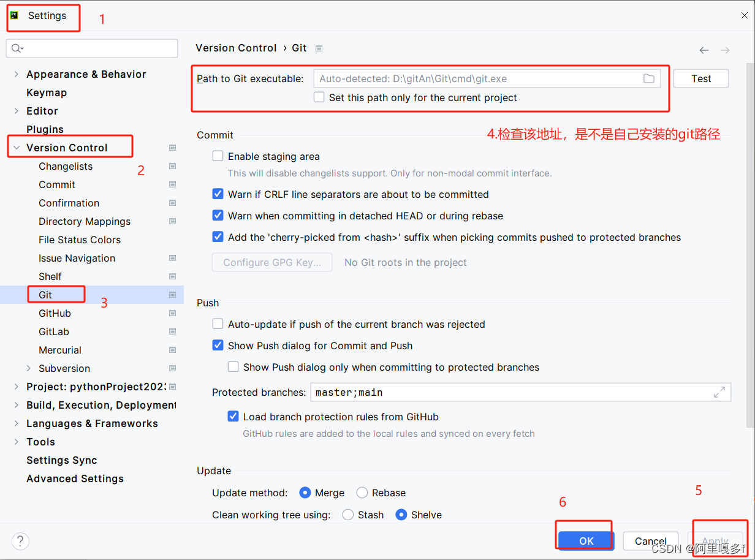Click project settings icon beside Mercurial

click(173, 350)
